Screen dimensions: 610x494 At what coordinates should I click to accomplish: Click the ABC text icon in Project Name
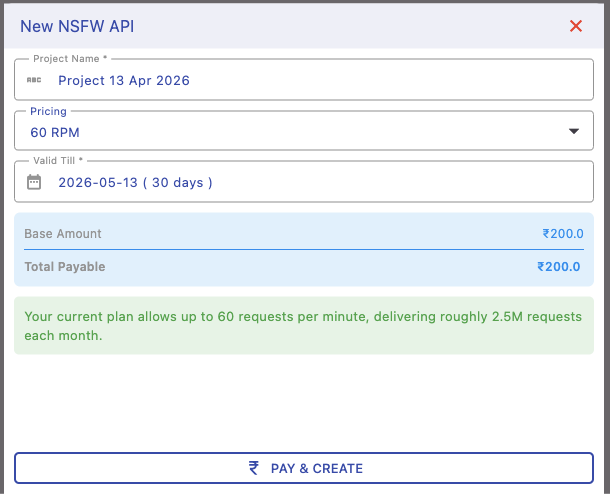(x=34, y=80)
